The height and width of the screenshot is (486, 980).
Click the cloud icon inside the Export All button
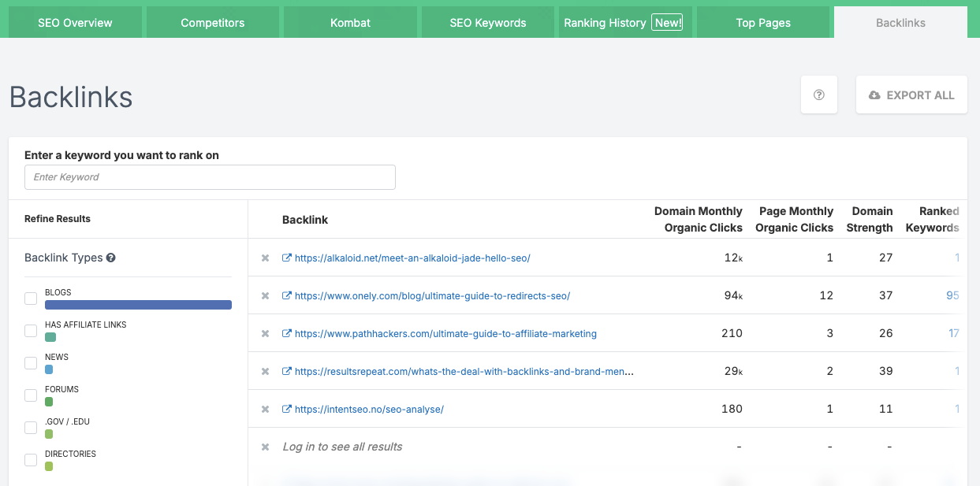coord(874,94)
